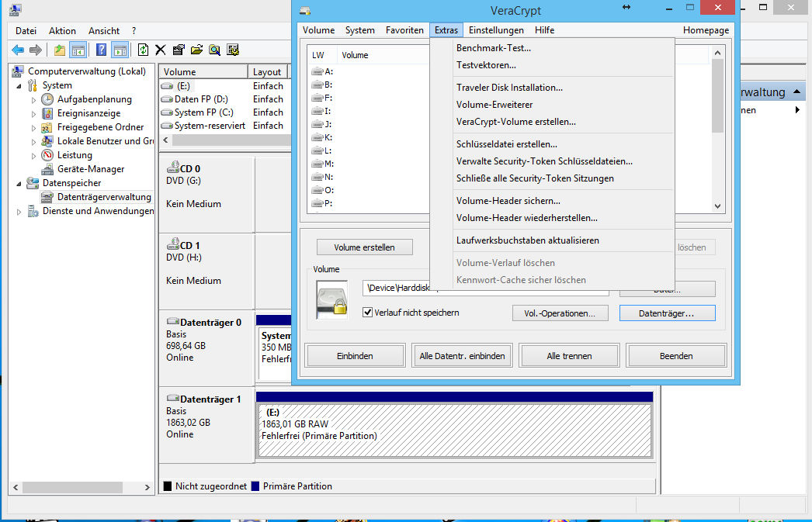Expand the Leistung node arrow

[x=33, y=156]
